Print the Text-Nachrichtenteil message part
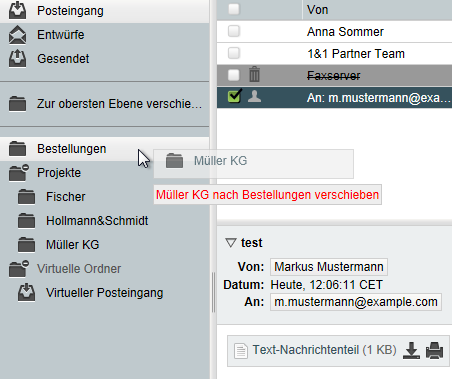Viewport: 452px width, 379px height. pos(434,351)
